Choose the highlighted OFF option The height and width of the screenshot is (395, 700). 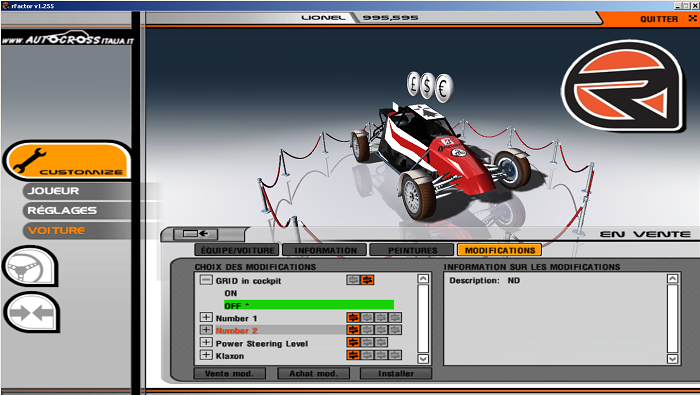coord(309,305)
